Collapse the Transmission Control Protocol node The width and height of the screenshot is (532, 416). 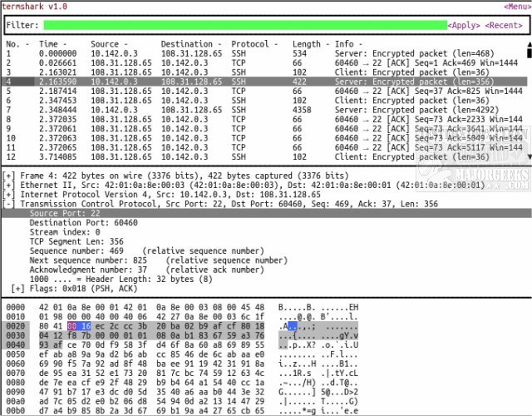coord(8,204)
